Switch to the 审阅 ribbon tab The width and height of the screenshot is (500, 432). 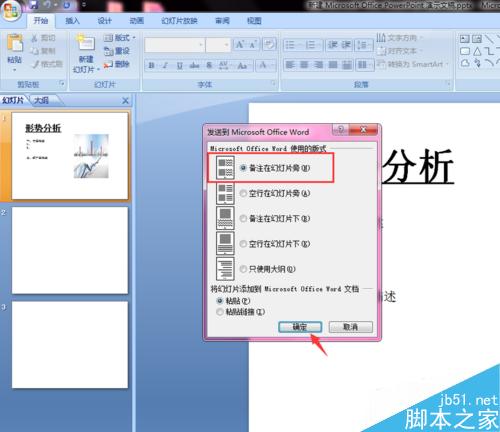[222, 21]
